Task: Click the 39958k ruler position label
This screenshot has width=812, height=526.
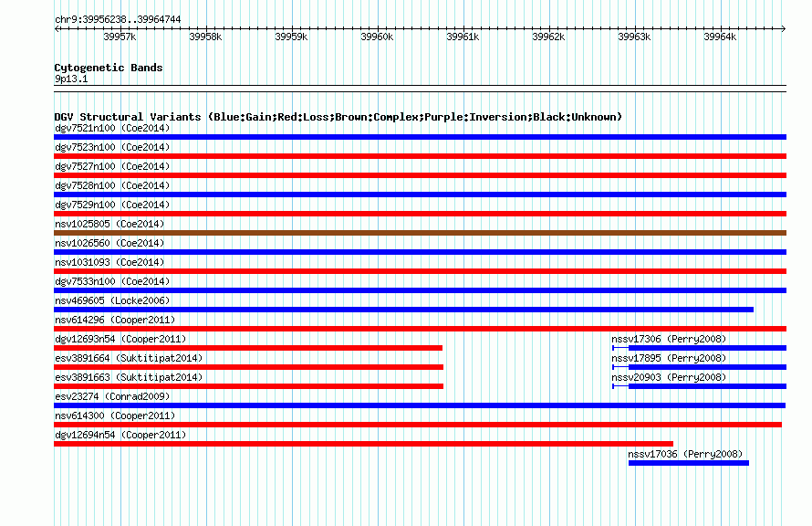Action: [x=205, y=37]
